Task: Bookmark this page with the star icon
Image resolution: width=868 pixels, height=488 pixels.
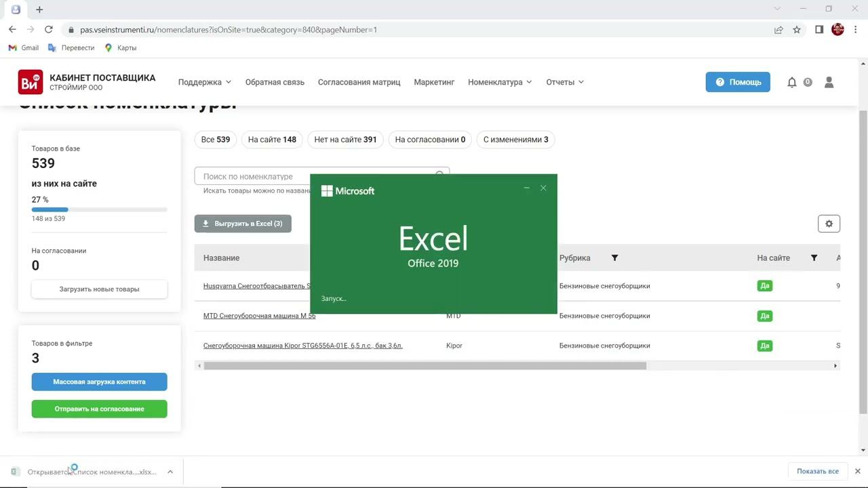Action: pos(797,30)
